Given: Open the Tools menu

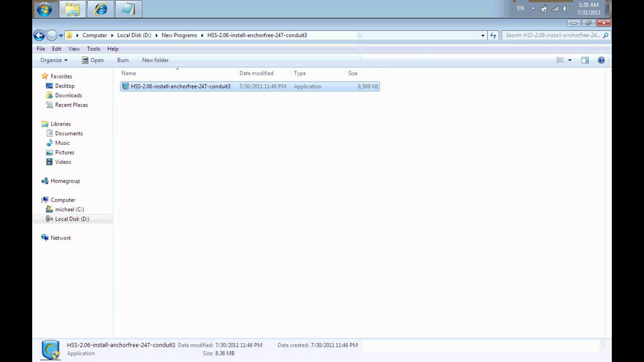Looking at the screenshot, I should [94, 49].
